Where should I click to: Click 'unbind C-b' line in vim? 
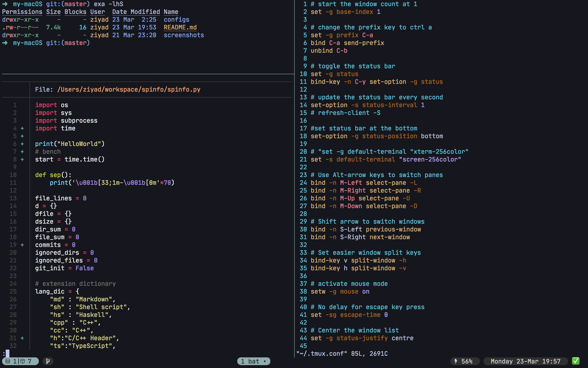[x=329, y=51]
